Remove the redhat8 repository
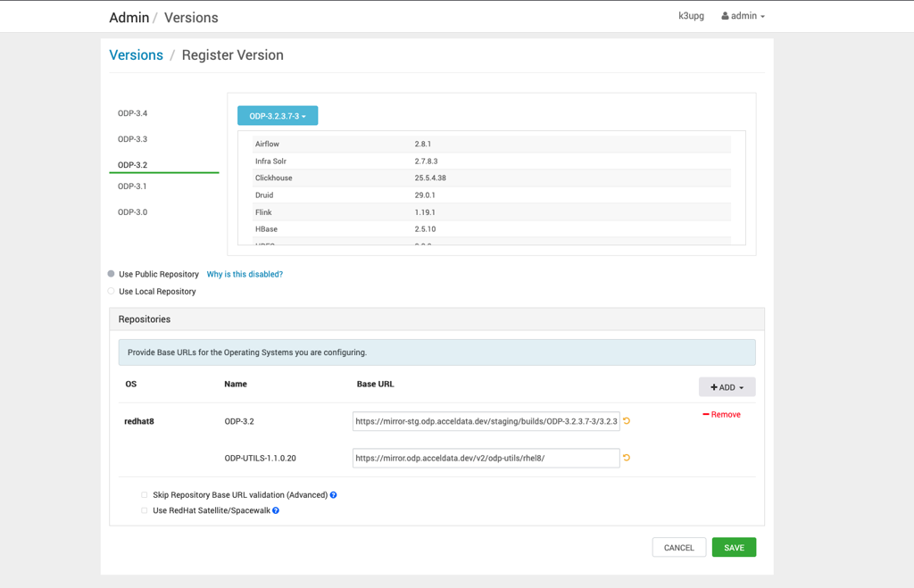 (721, 414)
